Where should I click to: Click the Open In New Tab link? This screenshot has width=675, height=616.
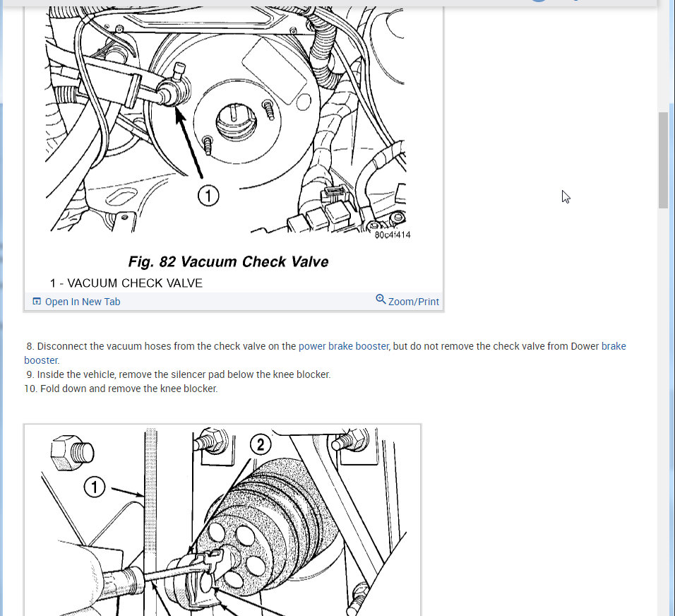(82, 302)
